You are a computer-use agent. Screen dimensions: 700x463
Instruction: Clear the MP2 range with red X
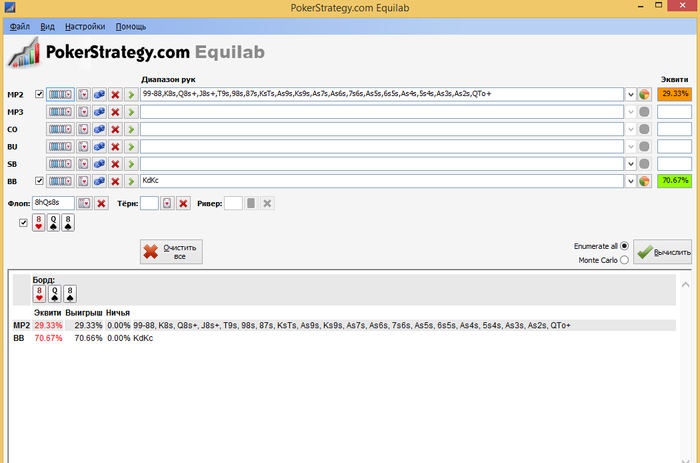115,95
